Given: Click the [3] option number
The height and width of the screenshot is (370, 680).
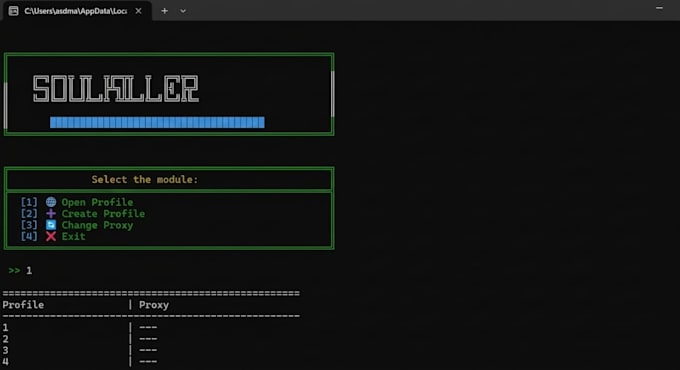Looking at the screenshot, I should point(29,225).
